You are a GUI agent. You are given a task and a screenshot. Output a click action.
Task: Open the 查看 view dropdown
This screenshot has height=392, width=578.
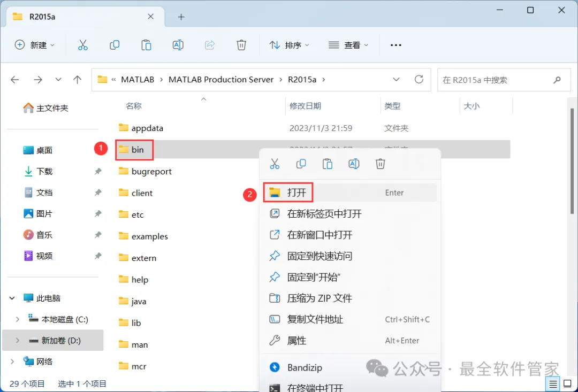click(x=348, y=45)
